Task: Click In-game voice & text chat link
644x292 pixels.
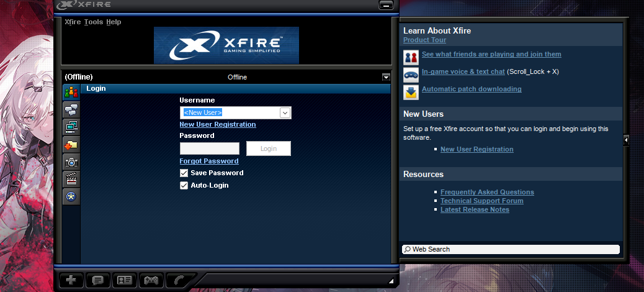Action: tap(463, 71)
